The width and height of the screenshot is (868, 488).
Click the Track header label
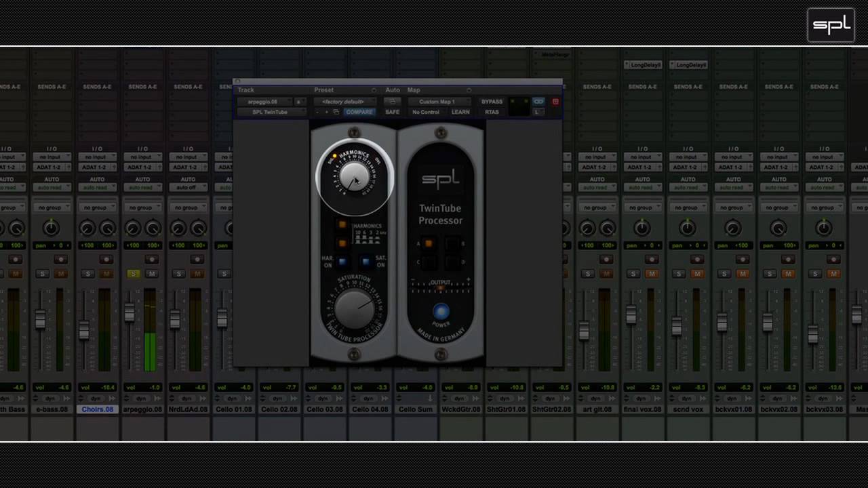click(x=246, y=89)
